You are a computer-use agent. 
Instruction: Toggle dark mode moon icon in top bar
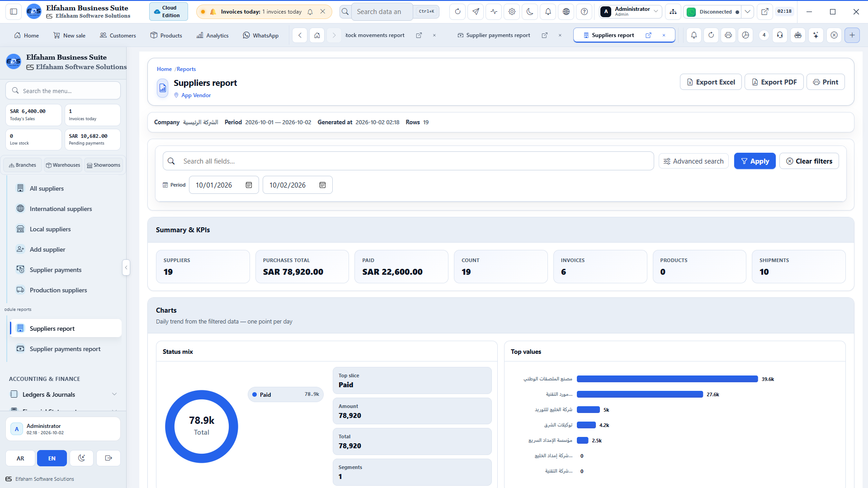coord(530,12)
